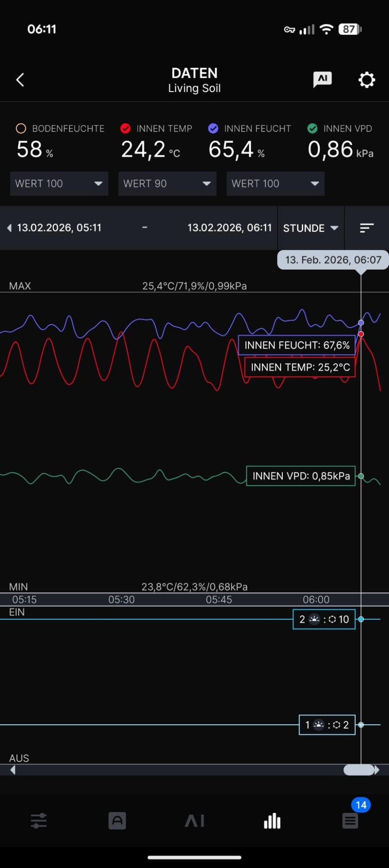Open the AI chat assistant icon

[322, 79]
